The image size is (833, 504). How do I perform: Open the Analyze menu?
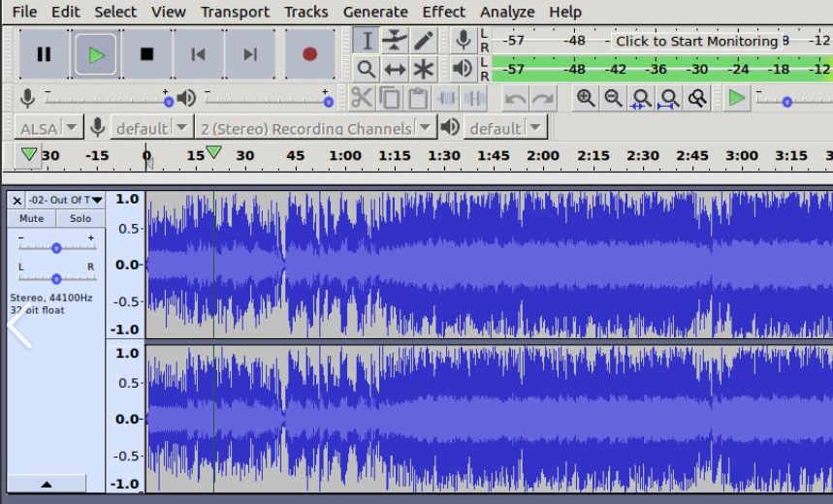pos(507,12)
